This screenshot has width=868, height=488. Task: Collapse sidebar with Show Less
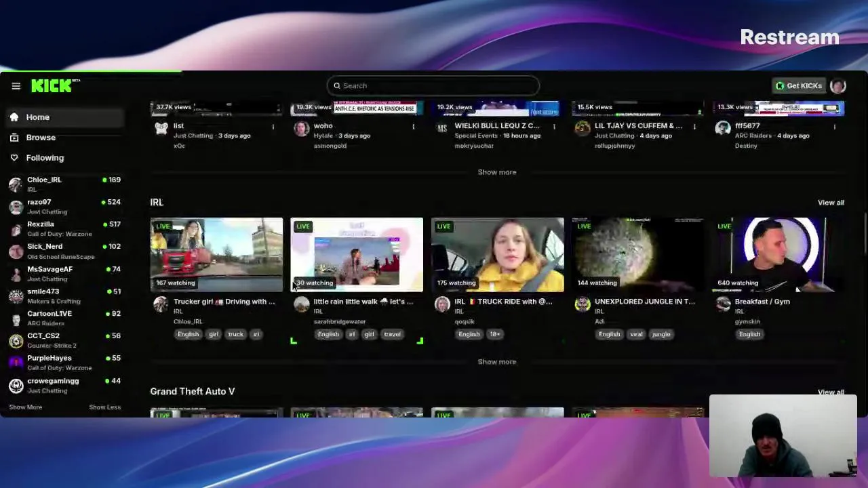tap(105, 407)
